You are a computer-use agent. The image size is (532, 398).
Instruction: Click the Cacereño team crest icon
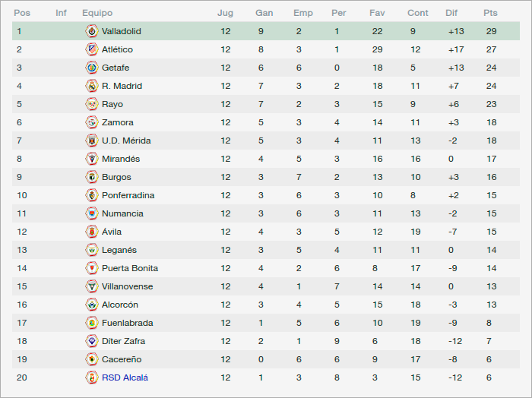[x=92, y=359]
